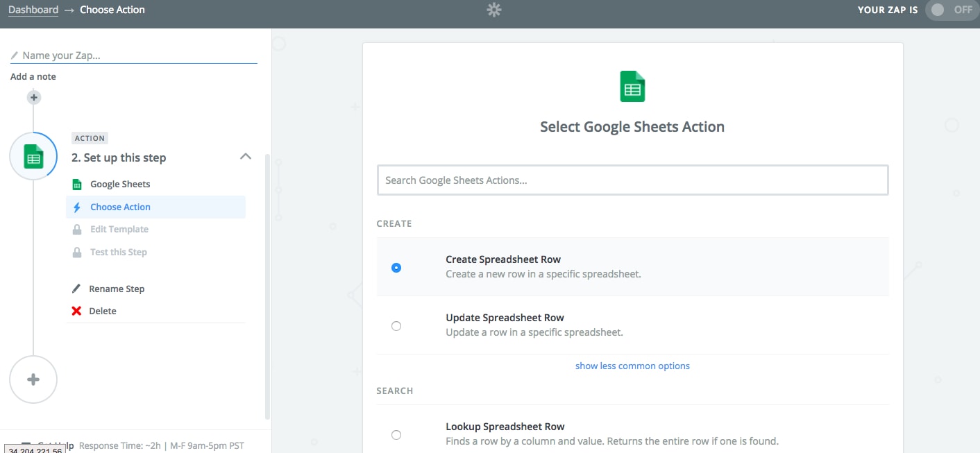The height and width of the screenshot is (453, 980).
Task: Click Rename Step
Action: (x=117, y=289)
